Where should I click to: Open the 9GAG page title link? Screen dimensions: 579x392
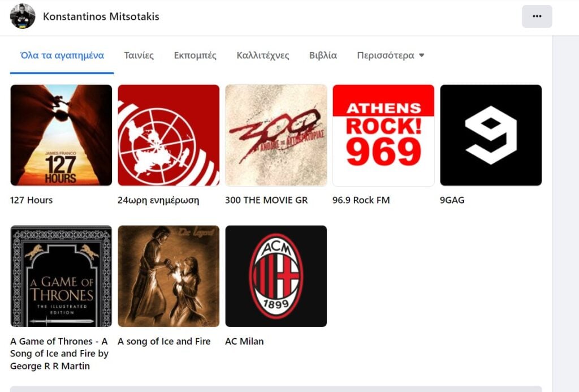452,200
